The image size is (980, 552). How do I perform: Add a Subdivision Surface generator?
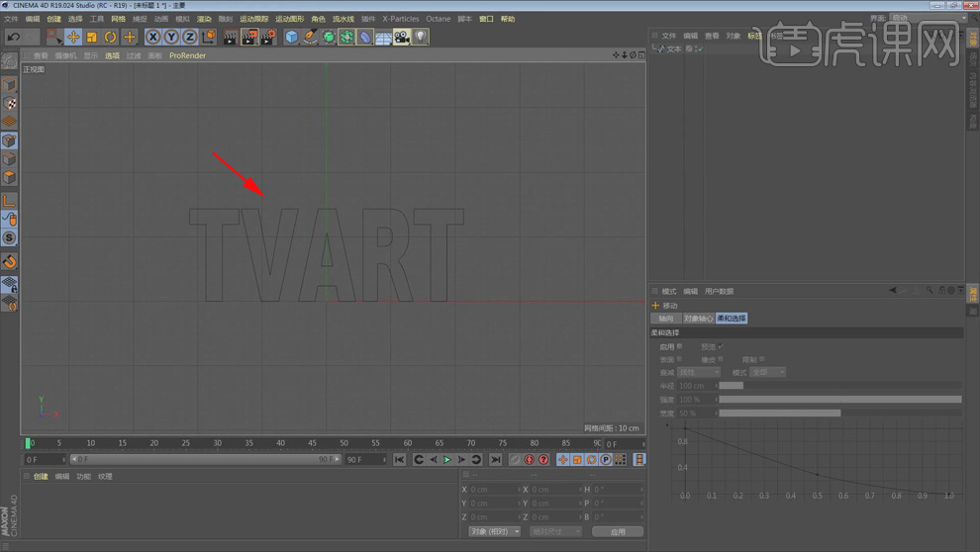point(328,38)
